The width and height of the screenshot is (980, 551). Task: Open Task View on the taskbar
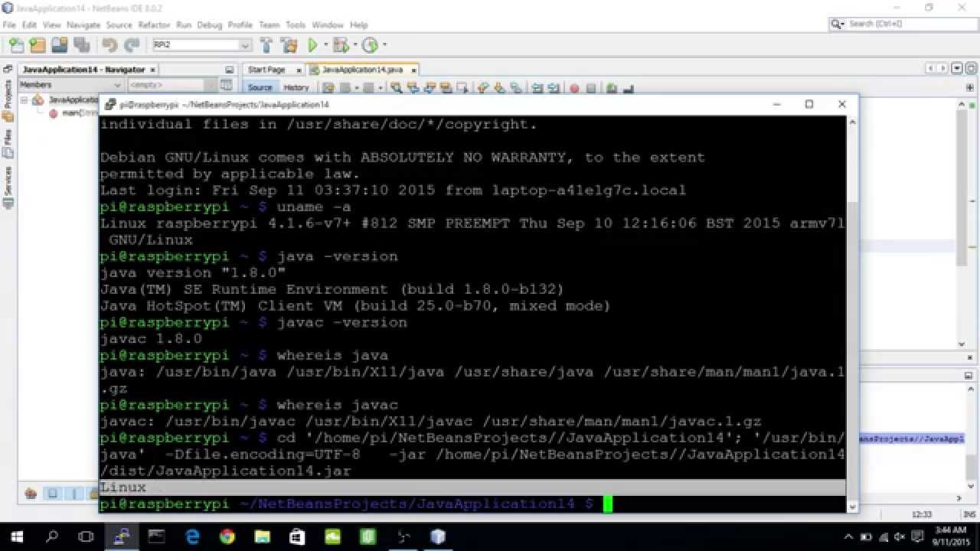coord(87,536)
